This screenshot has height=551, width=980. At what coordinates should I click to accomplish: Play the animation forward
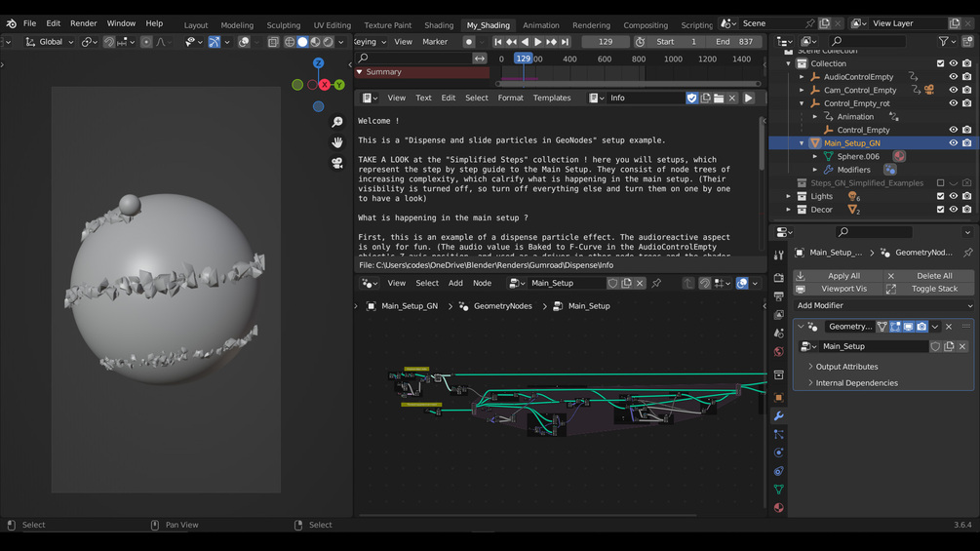click(x=537, y=42)
